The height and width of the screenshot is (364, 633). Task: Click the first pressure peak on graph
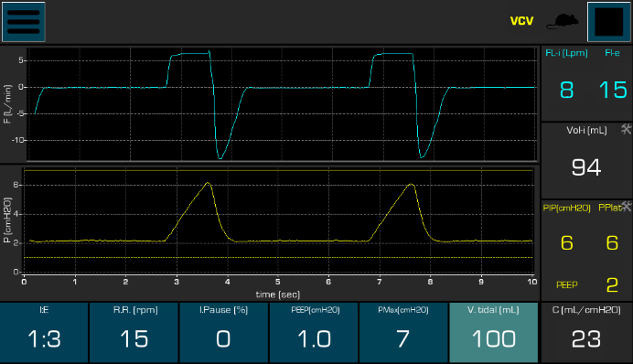(208, 183)
